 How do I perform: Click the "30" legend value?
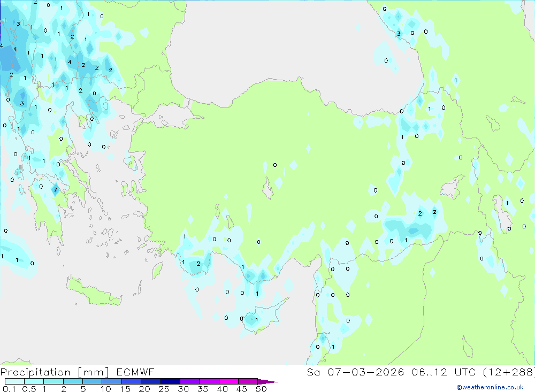pyautogui.click(x=184, y=389)
